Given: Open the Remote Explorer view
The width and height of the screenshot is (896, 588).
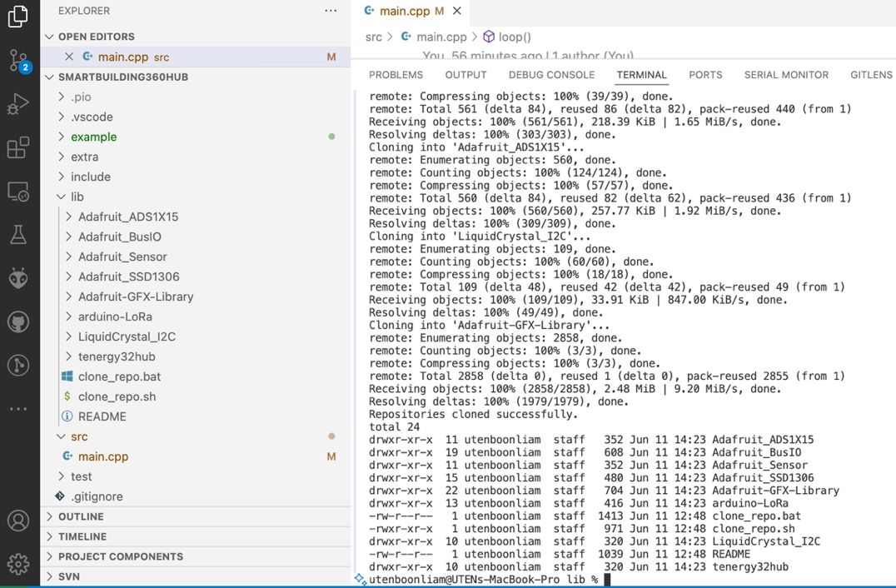Looking at the screenshot, I should (17, 192).
